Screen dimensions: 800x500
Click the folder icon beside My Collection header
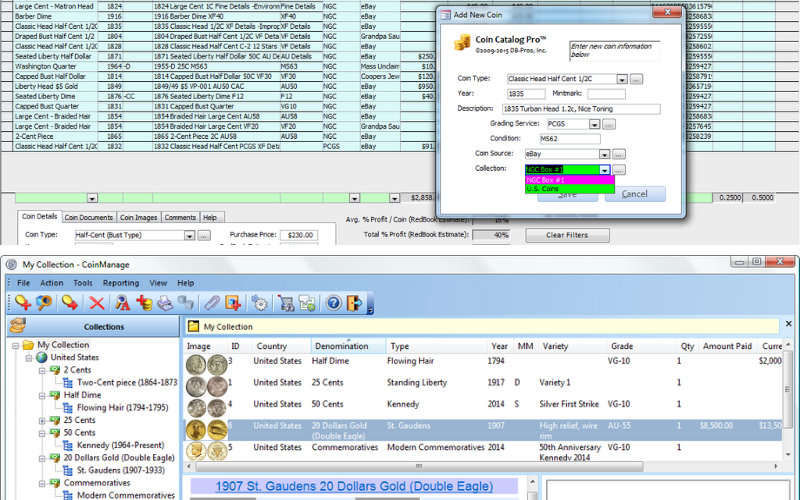(x=193, y=327)
